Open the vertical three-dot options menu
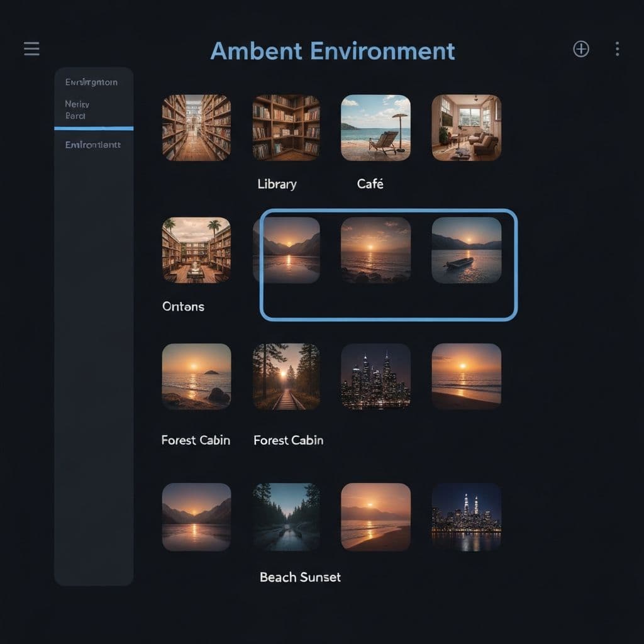This screenshot has width=644, height=644. 618,49
